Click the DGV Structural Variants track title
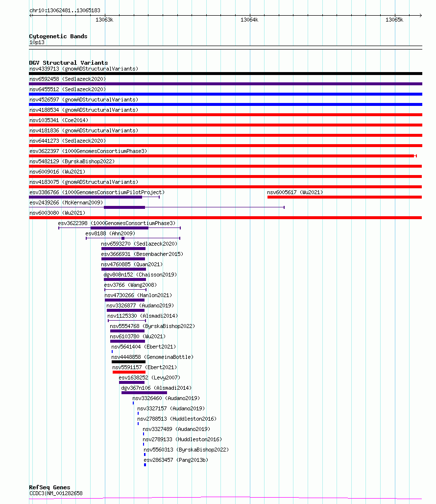 [69, 63]
